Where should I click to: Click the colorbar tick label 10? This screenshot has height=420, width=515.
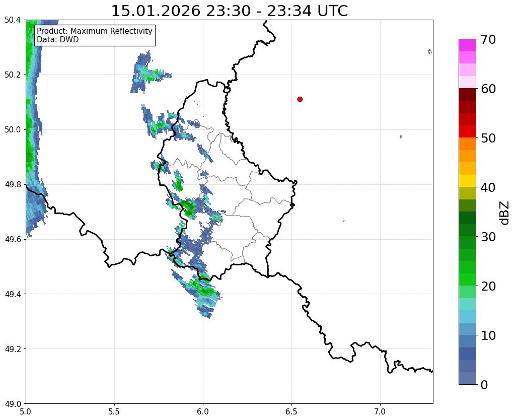(488, 335)
